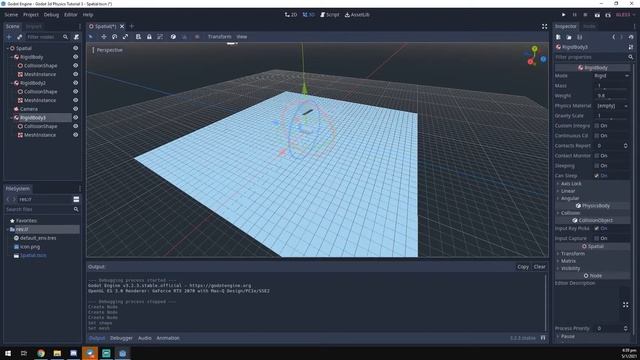This screenshot has width=640, height=360.
Task: Toggle the viewport fullscreen distraction-free icon
Action: [544, 26]
